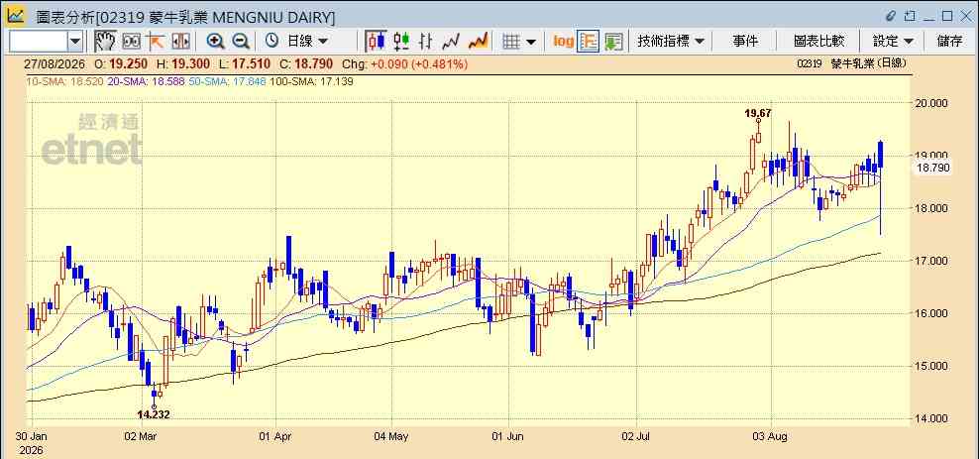
Task: Click the 10-SMA: 18.520 legend
Action: coord(64,81)
